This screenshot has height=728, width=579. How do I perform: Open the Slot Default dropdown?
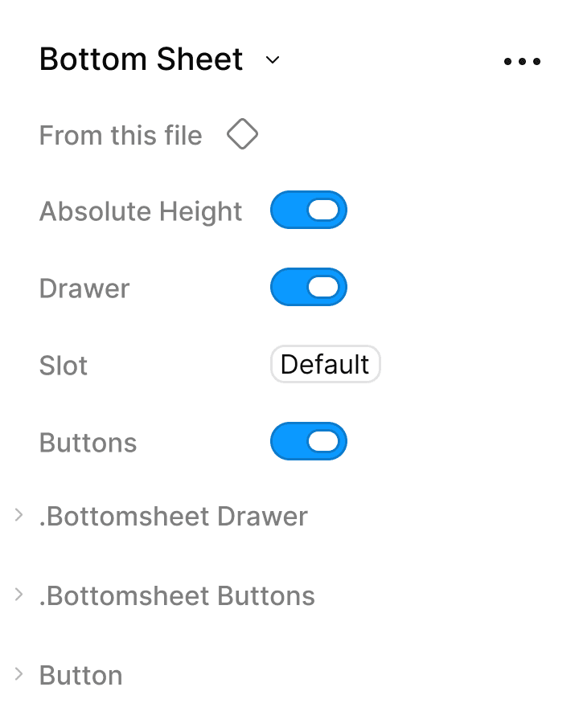[325, 364]
